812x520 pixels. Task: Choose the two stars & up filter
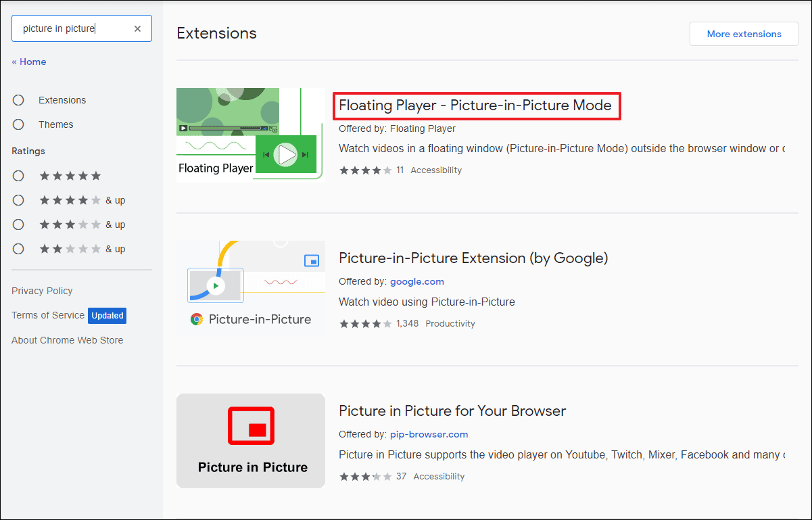(18, 249)
